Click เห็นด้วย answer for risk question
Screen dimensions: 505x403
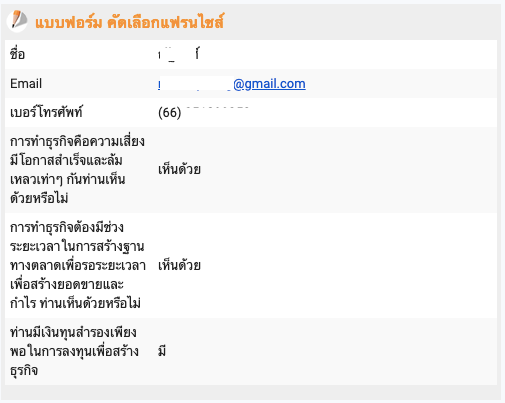click(x=179, y=169)
